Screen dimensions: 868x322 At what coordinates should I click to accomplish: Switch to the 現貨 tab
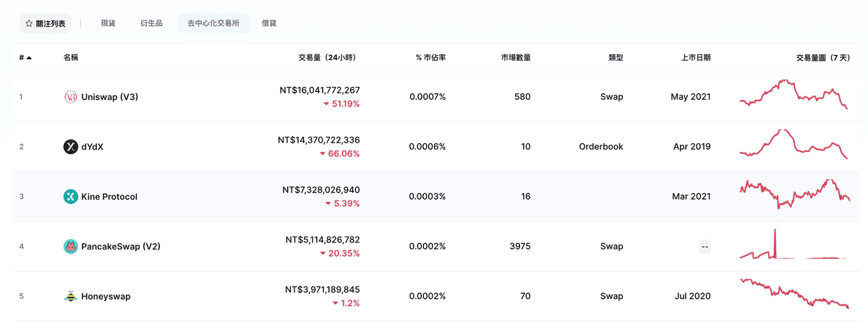coord(108,23)
